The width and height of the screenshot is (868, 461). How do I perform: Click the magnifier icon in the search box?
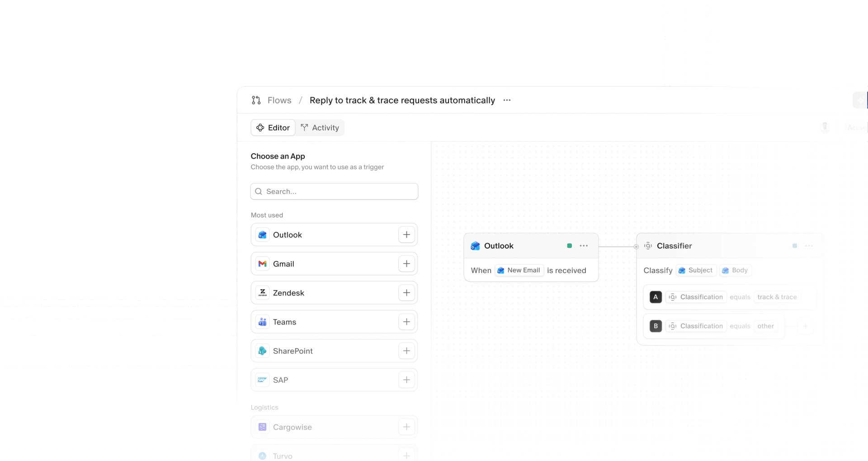(259, 192)
